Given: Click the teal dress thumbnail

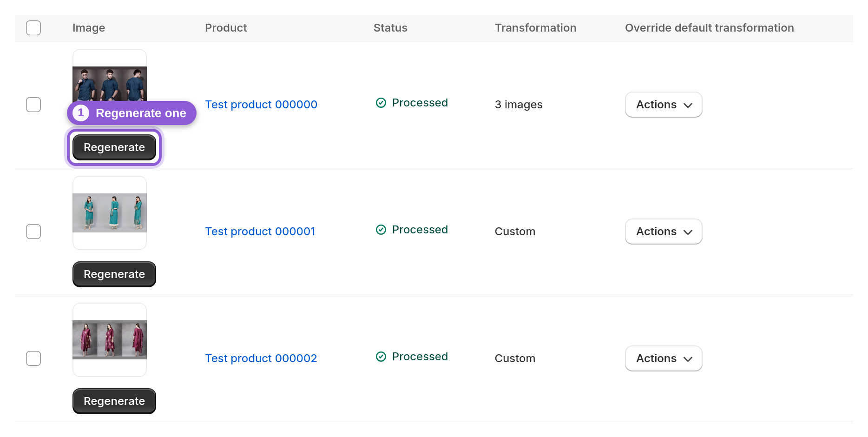Looking at the screenshot, I should pyautogui.click(x=110, y=213).
